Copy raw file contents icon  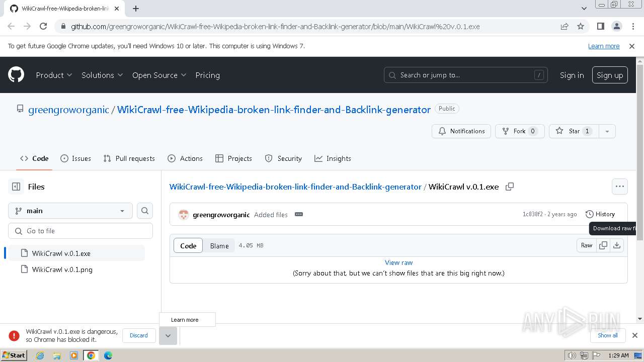point(603,245)
